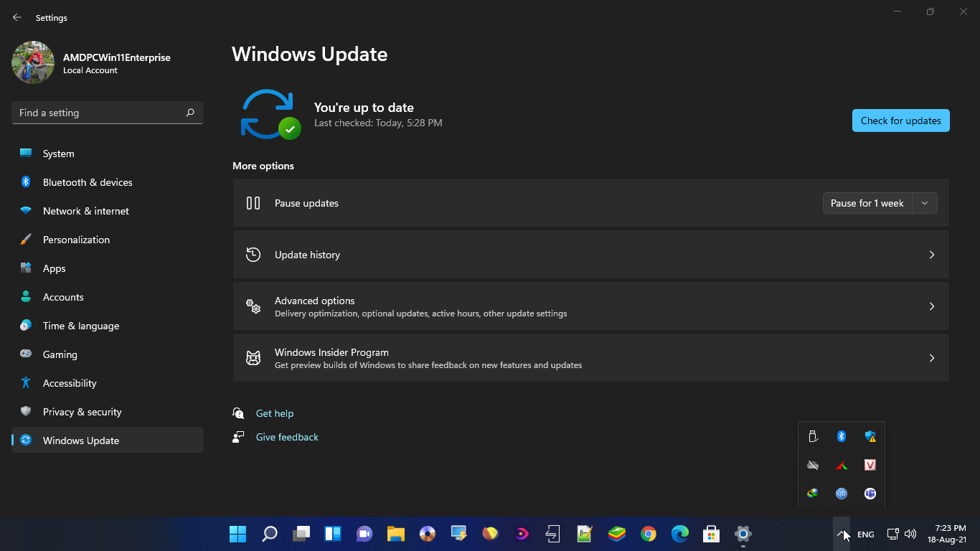Screen dimensions: 980x551
Task: Open the volume speaker icon
Action: 910,534
